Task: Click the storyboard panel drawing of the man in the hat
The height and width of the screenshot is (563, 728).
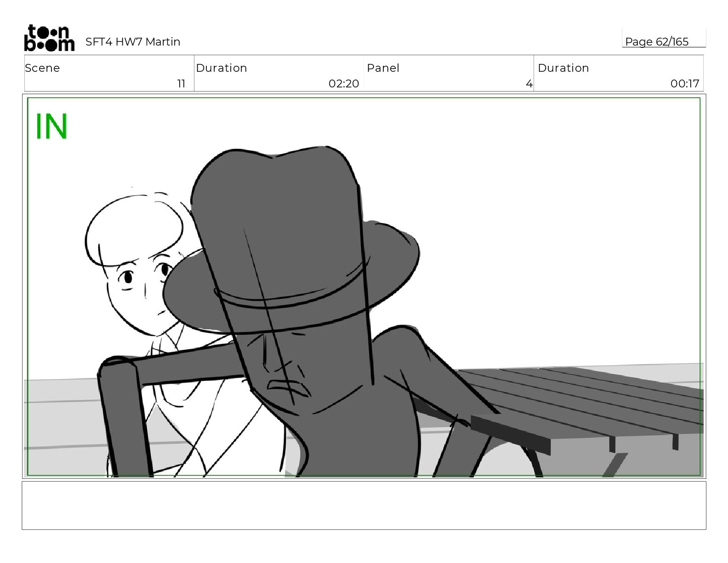Action: pos(364,286)
